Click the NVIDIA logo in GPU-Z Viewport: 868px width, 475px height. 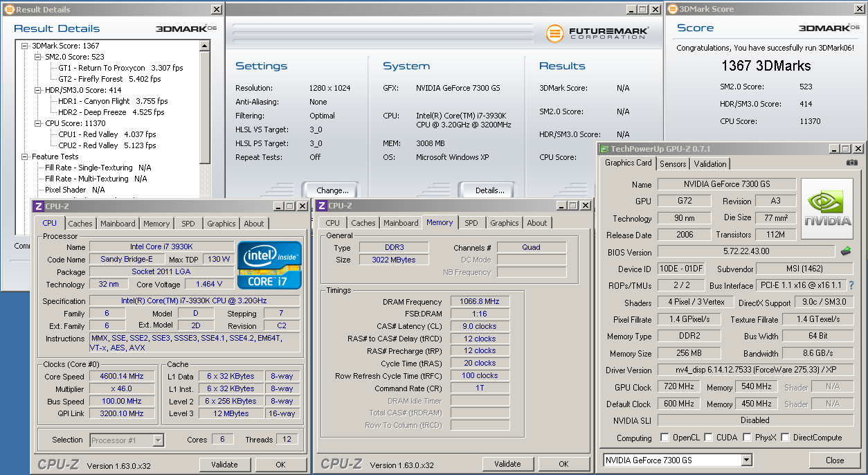click(x=827, y=209)
